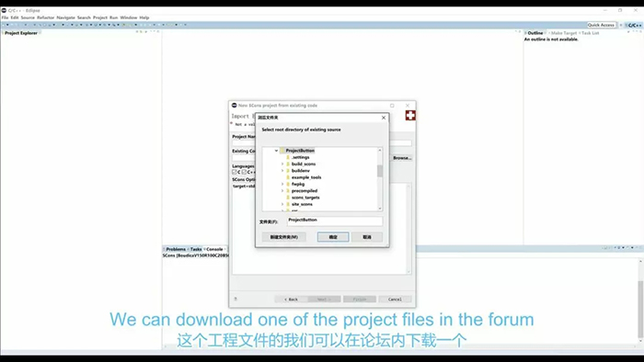The width and height of the screenshot is (644, 362).
Task: Click the wizard help question icon
Action: (x=236, y=300)
